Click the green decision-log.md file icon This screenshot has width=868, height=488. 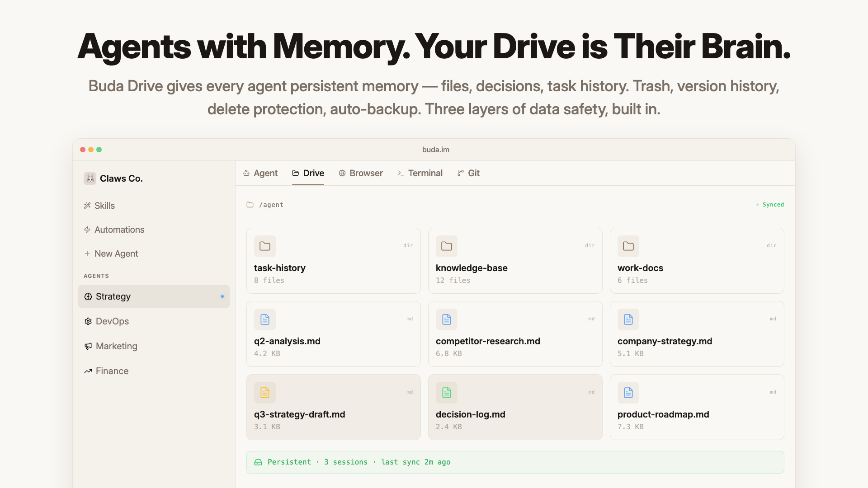coord(447,393)
